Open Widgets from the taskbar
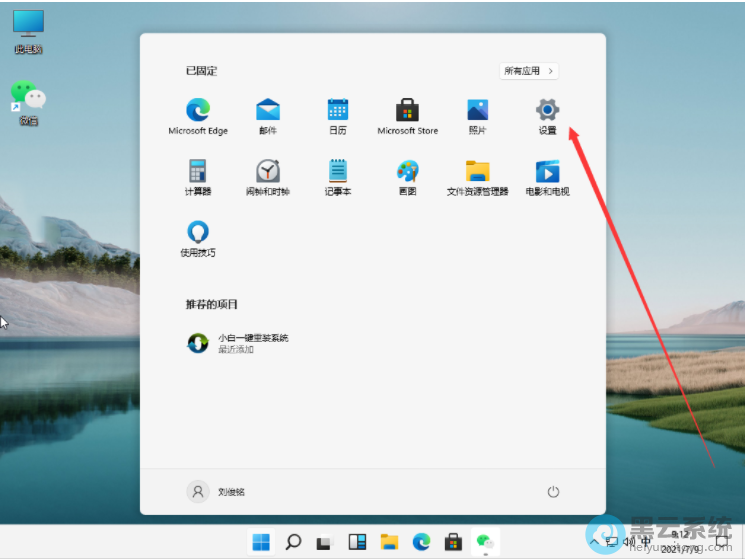Viewport: 748px width, 559px height. [x=357, y=542]
